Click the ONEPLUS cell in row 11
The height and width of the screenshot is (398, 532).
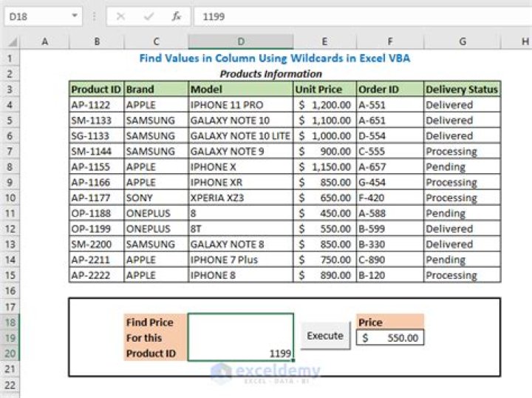pyautogui.click(x=156, y=214)
